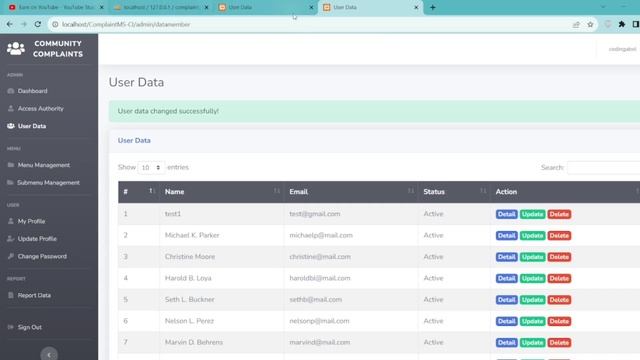The image size is (640, 360).
Task: Switch to the YouTube Studio tab
Action: (56, 7)
